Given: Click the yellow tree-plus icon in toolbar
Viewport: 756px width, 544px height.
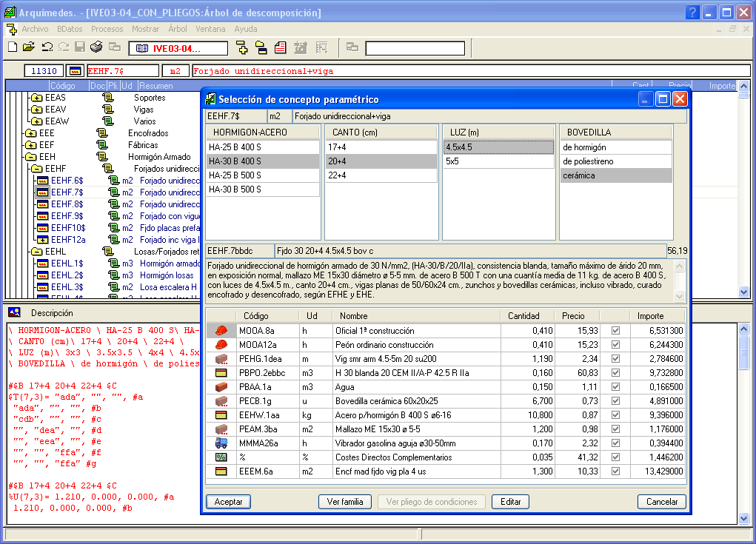Looking at the screenshot, I should 242,47.
